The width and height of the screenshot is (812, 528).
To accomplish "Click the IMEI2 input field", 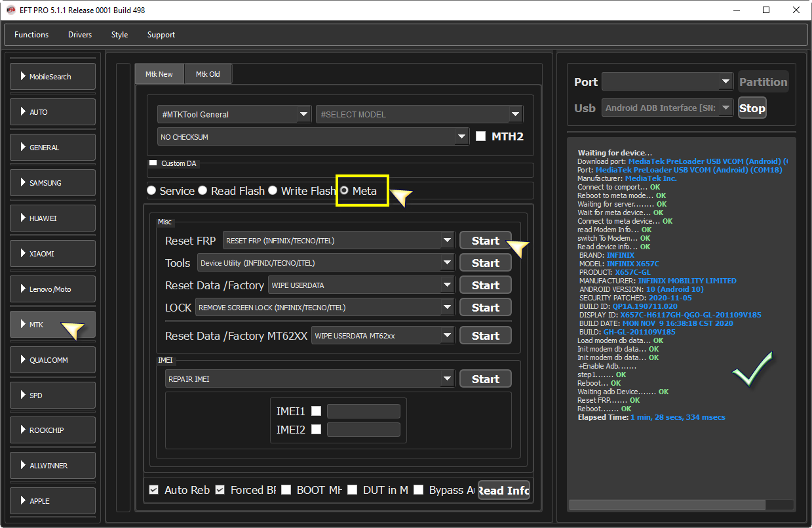I will (364, 430).
